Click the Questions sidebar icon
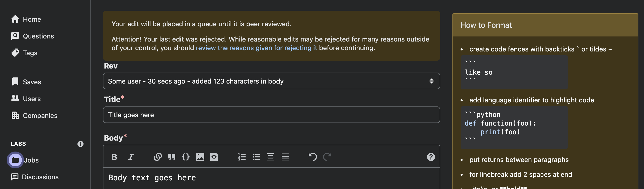Screen dimensions: 644x189 15,36
